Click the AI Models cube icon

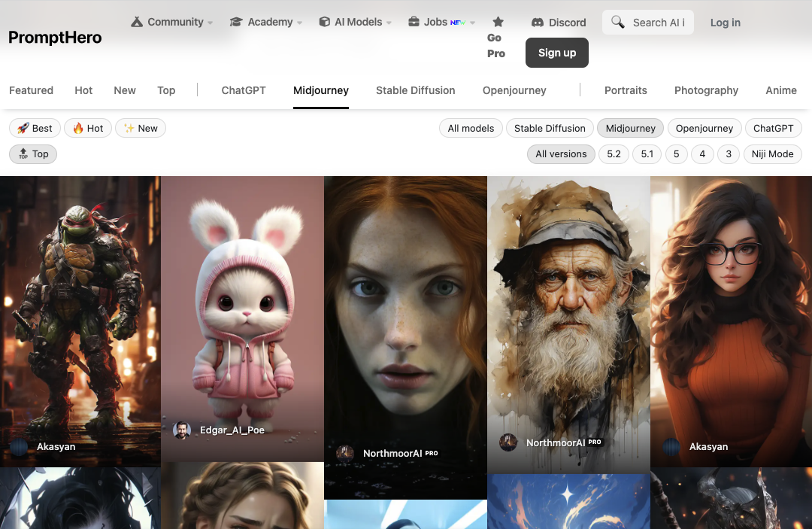pos(325,22)
